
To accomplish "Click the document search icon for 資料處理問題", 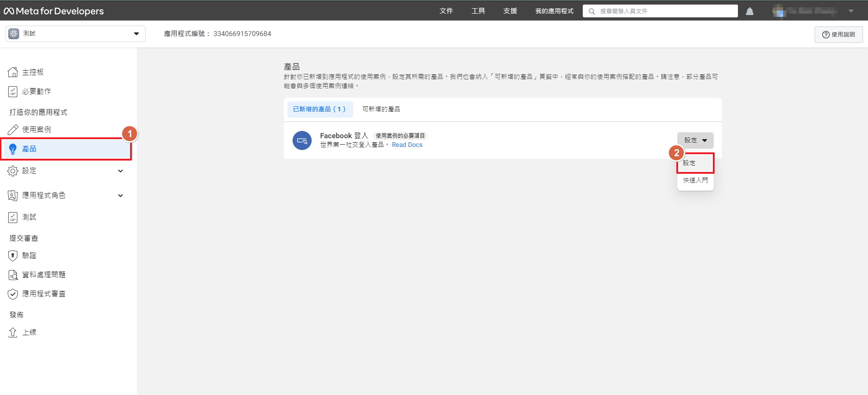I will point(13,275).
